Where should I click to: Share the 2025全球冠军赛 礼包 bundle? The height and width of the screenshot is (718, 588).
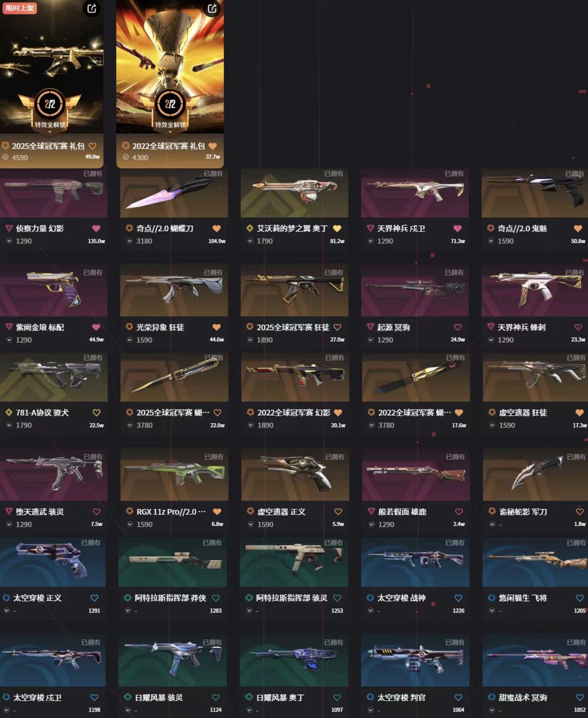tap(91, 8)
